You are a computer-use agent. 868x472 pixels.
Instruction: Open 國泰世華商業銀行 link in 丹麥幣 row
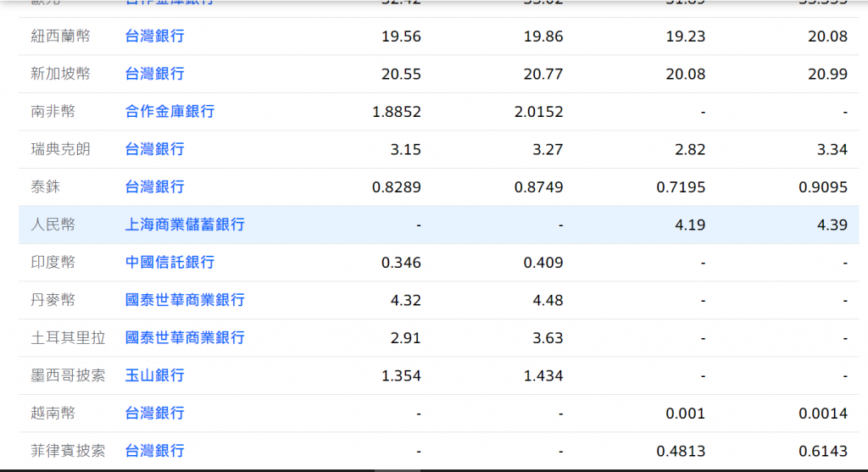tap(184, 299)
